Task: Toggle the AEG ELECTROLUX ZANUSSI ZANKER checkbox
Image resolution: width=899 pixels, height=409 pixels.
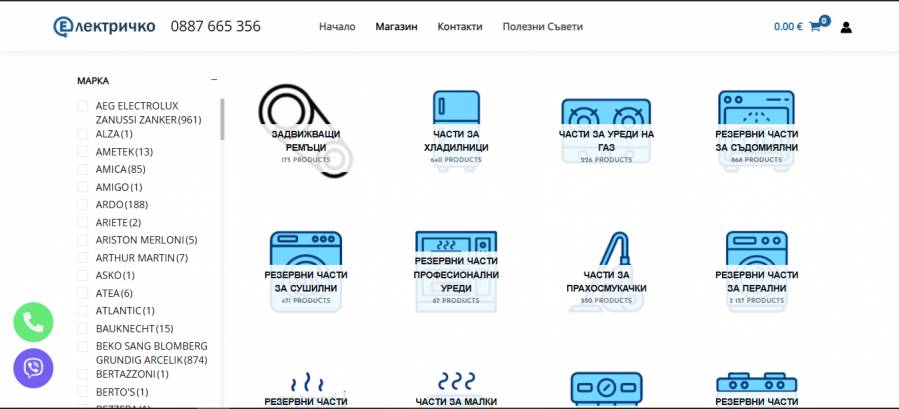Action: click(x=83, y=106)
